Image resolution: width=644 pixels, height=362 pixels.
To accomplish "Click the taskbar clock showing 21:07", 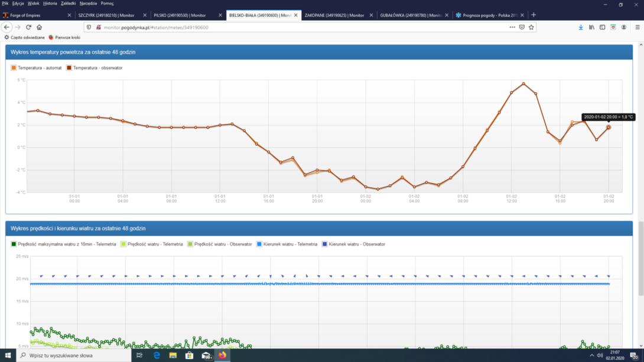I will (x=615, y=356).
